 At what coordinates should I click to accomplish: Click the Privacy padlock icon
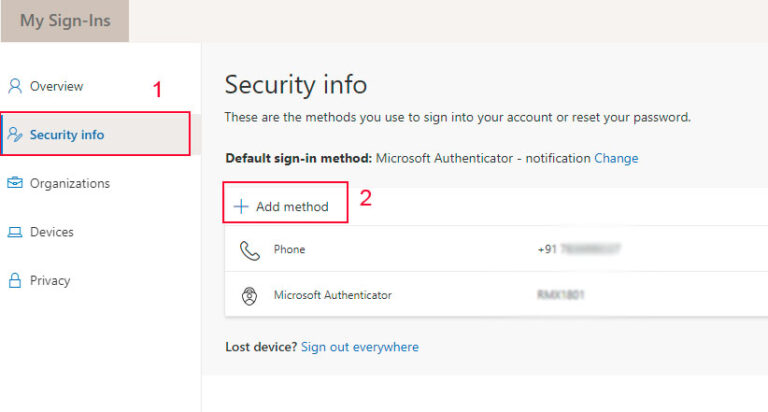pyautogui.click(x=15, y=281)
